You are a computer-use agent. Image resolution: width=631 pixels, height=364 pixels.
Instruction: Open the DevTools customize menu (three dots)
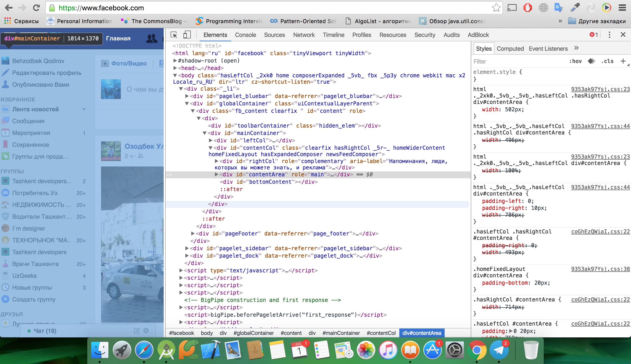click(x=610, y=35)
